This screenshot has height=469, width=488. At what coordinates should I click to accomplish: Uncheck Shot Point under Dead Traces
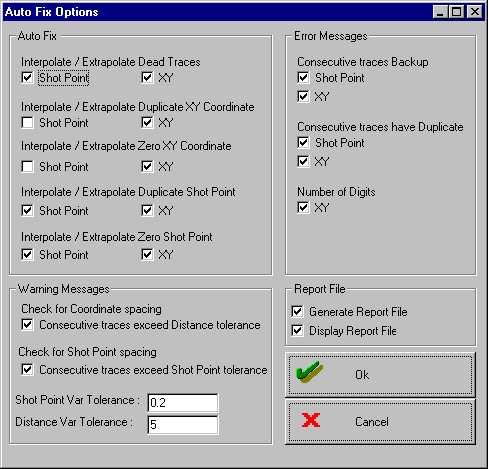27,78
